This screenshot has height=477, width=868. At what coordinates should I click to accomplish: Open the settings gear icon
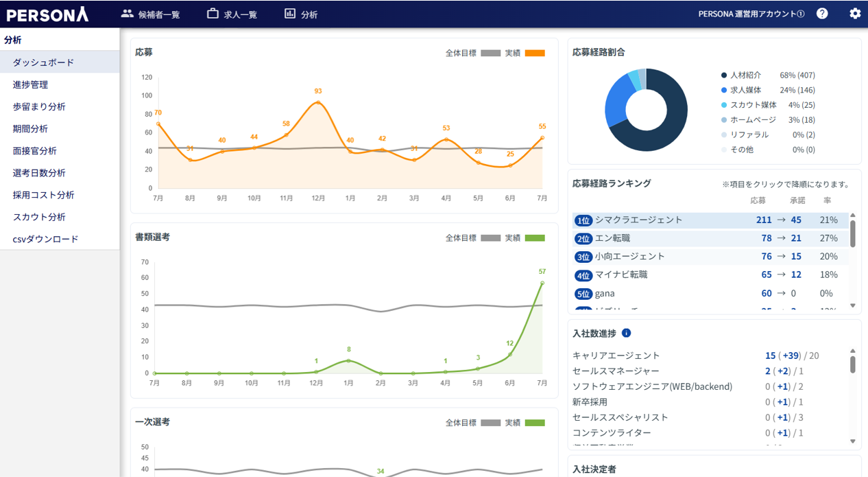(854, 12)
